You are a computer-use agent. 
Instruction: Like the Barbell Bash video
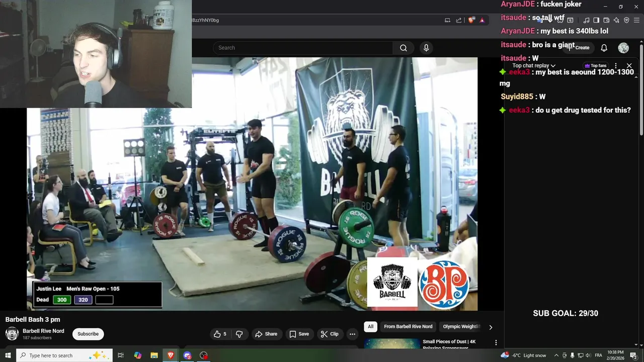(x=219, y=334)
